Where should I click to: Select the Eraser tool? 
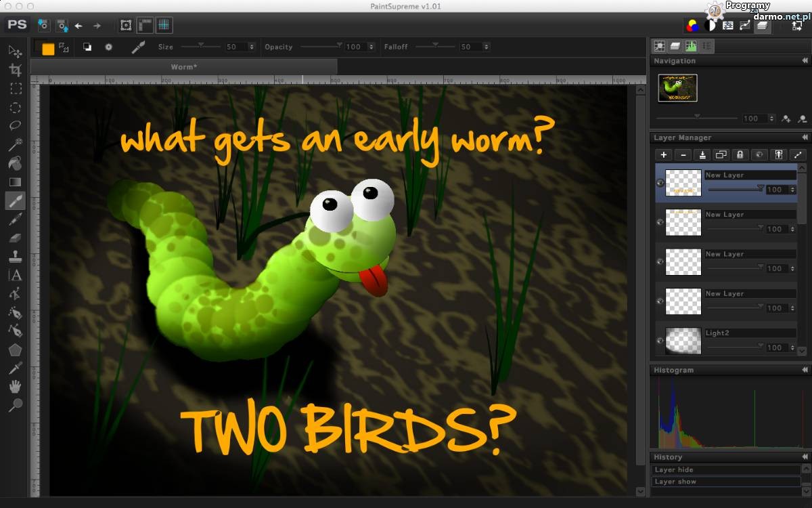coord(15,238)
